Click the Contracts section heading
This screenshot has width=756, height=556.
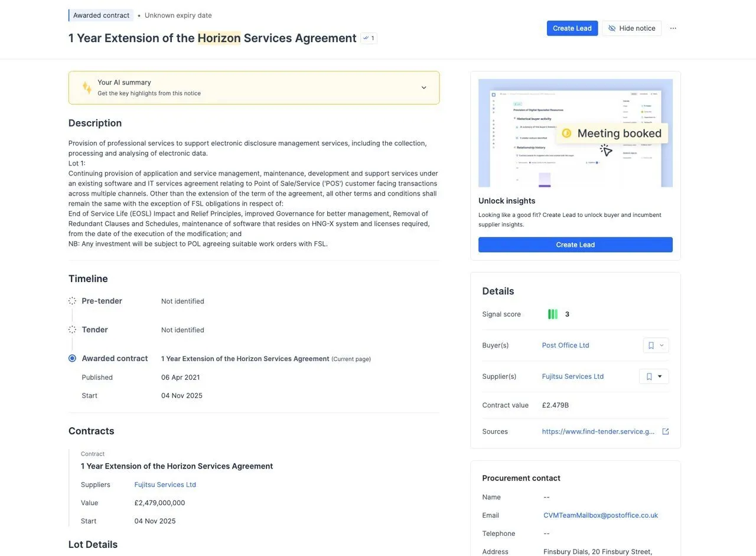92,431
